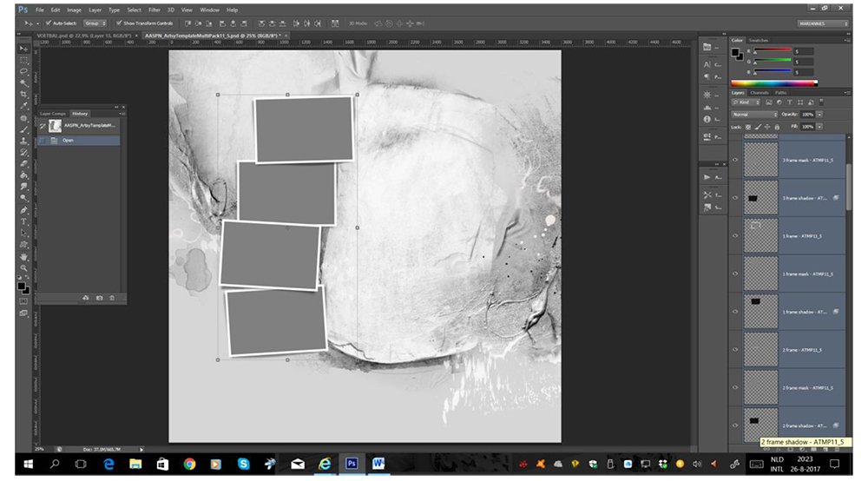The height and width of the screenshot is (481, 868).
Task: Select the Pen tool
Action: click(23, 210)
